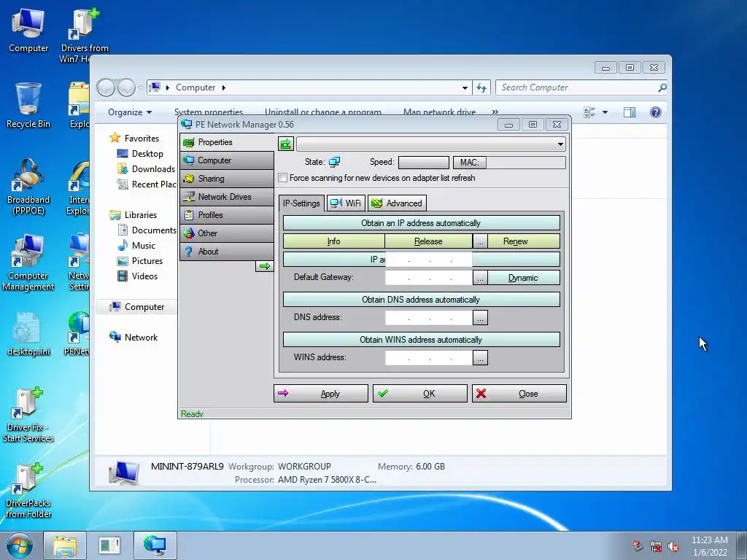Screen dimensions: 747x560
Task: Toggle Obtain WINS address automatically
Action: 421,340
